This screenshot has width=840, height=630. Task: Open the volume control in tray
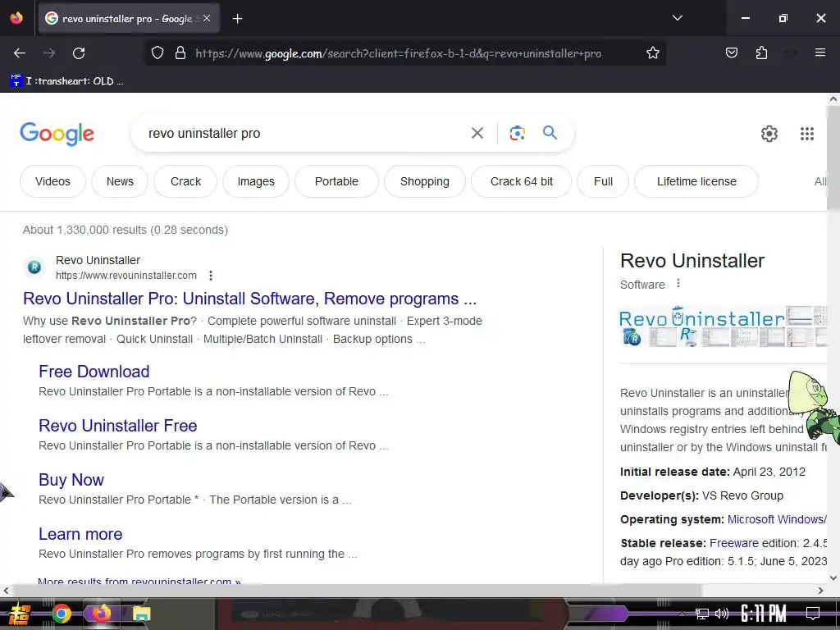tap(722, 614)
